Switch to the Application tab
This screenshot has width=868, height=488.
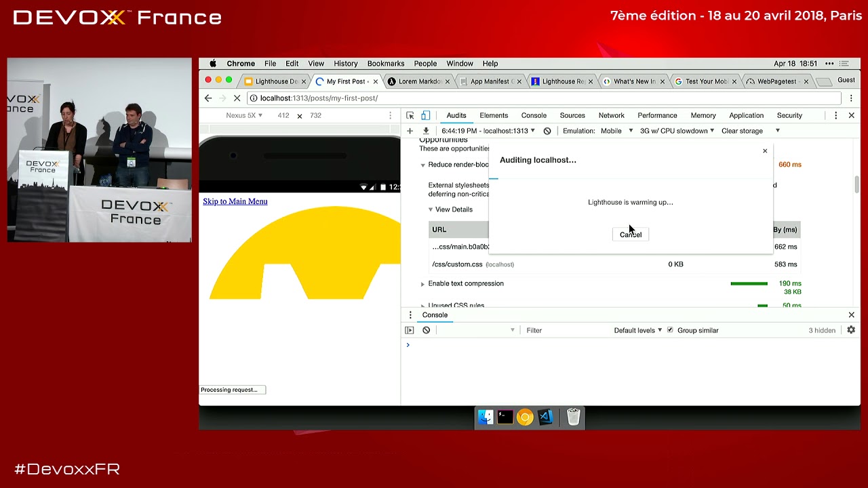tap(747, 116)
